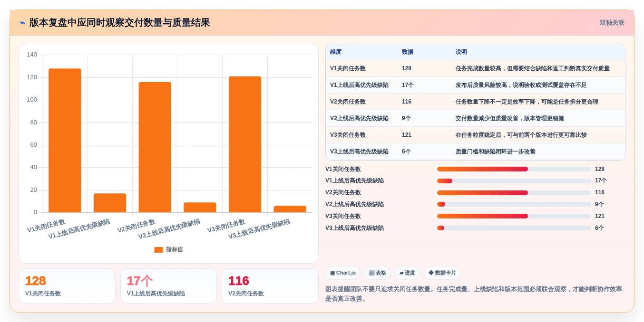Image resolution: width=644 pixels, height=322 pixels.
Task: Click the y-axis label 140
Action: coord(32,55)
